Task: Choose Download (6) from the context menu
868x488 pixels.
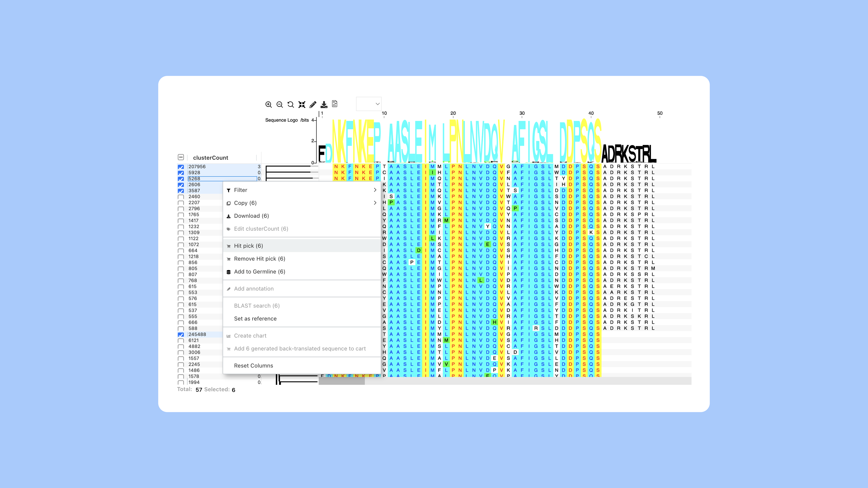Action: click(x=302, y=216)
